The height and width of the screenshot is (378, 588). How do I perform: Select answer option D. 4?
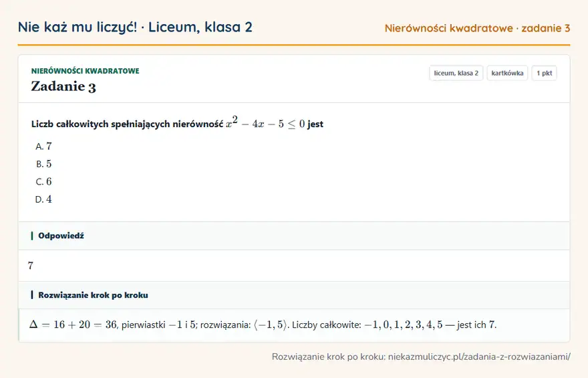point(43,199)
